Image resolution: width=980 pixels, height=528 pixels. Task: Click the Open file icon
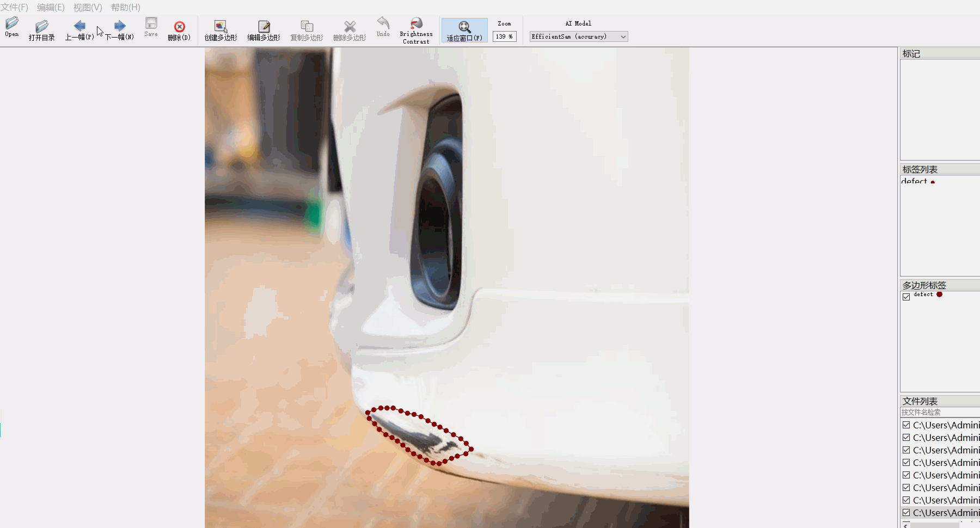click(x=12, y=27)
